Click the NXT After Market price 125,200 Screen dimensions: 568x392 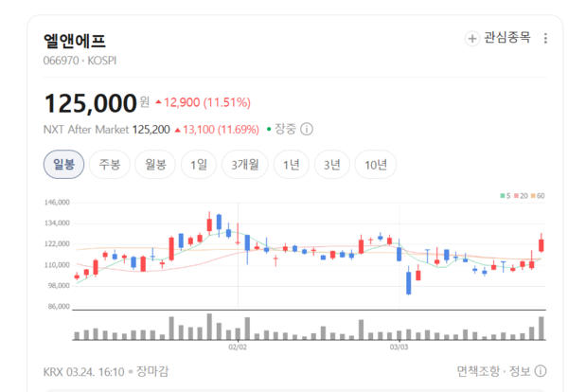point(151,130)
